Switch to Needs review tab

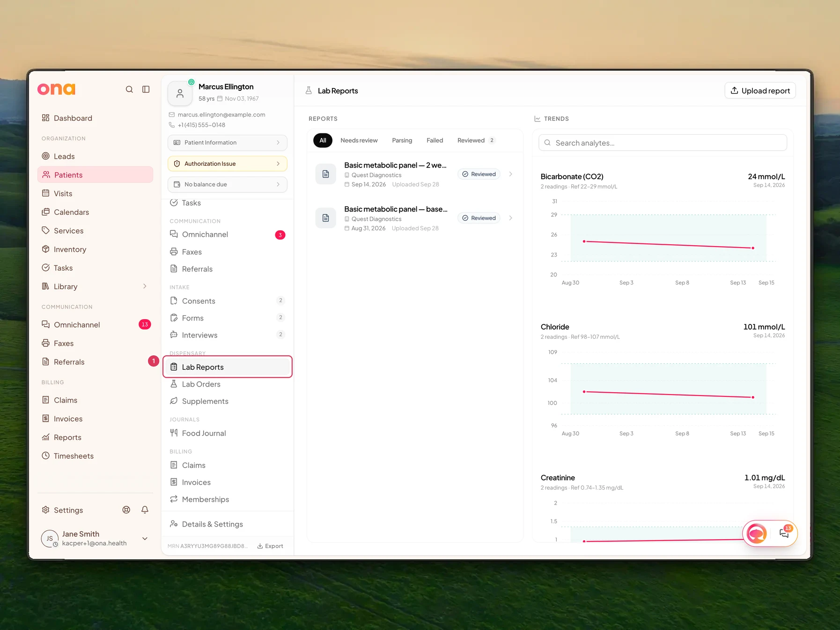pos(359,140)
